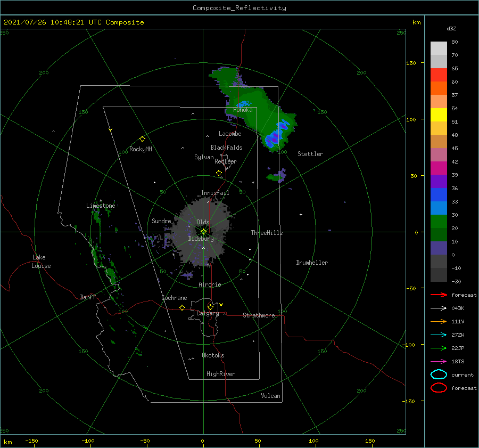
Task: Click the Calgary city label
Action: 208,313
